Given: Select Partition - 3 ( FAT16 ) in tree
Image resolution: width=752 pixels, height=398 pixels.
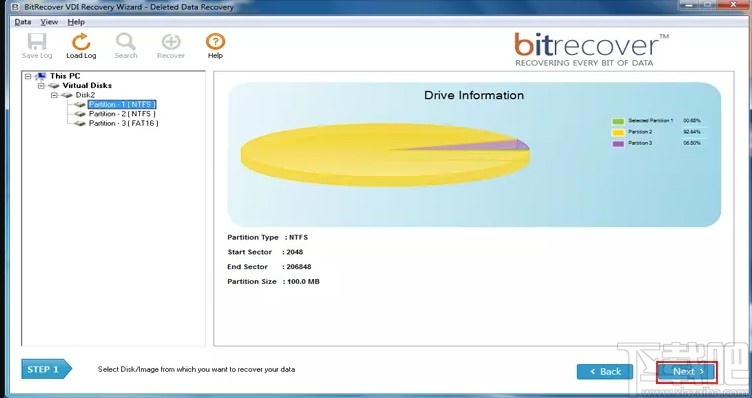Looking at the screenshot, I should 124,123.
